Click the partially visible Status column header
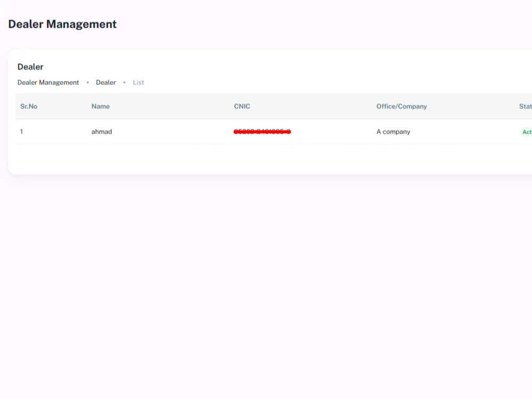Viewport: 532px width, 399px height. 525,106
